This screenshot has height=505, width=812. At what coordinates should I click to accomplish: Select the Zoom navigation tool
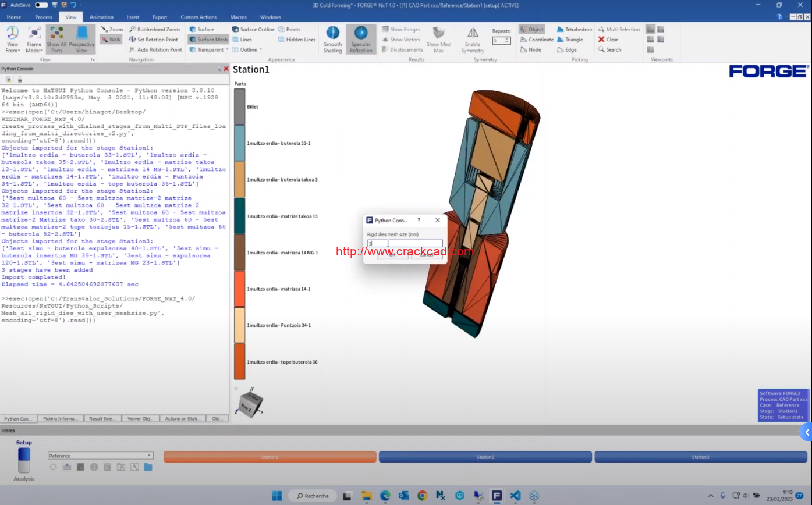coord(112,29)
